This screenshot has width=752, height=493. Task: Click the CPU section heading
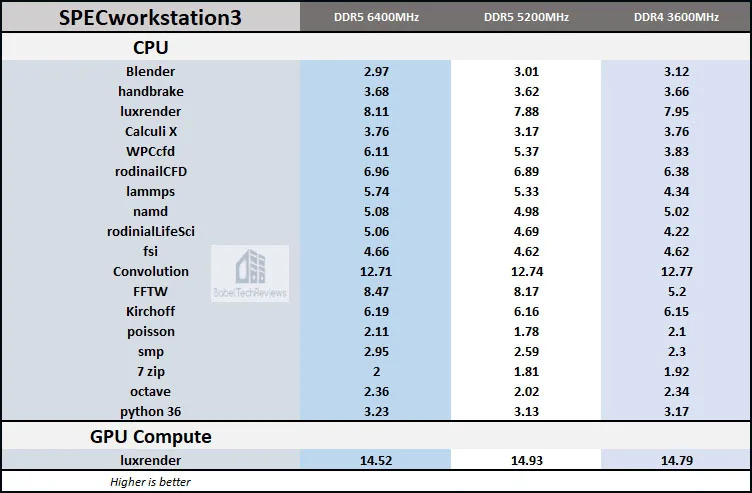click(151, 47)
